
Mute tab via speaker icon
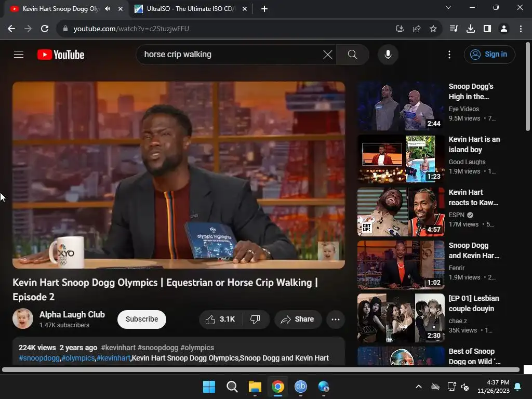107,9
